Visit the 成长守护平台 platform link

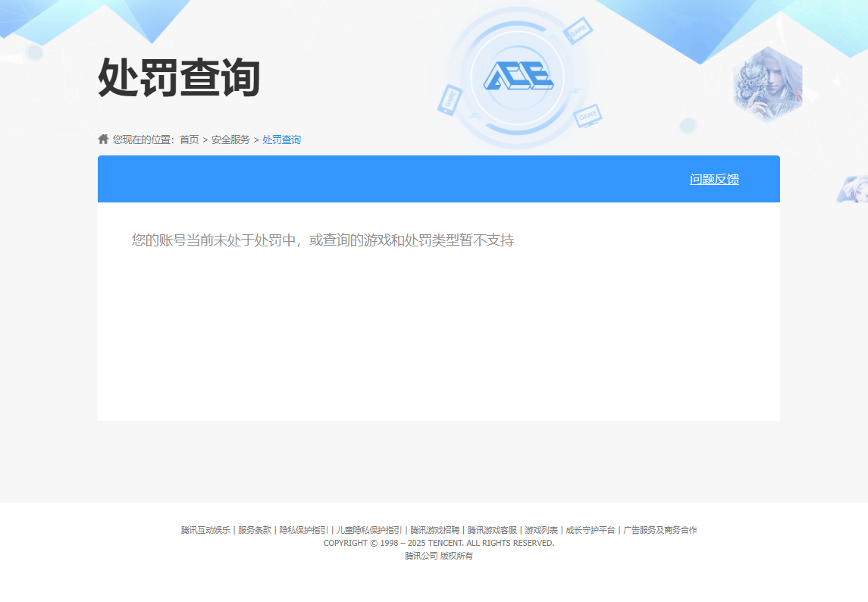point(589,531)
